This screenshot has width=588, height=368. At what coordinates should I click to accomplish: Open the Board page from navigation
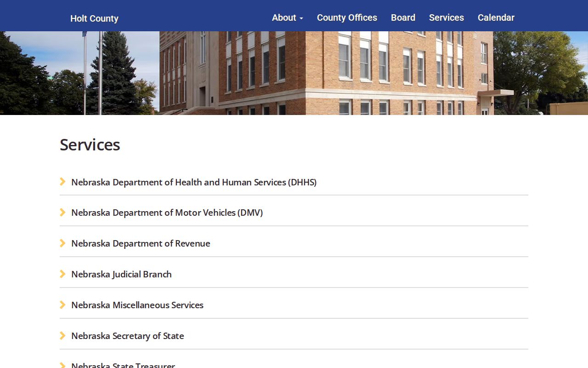point(403,17)
